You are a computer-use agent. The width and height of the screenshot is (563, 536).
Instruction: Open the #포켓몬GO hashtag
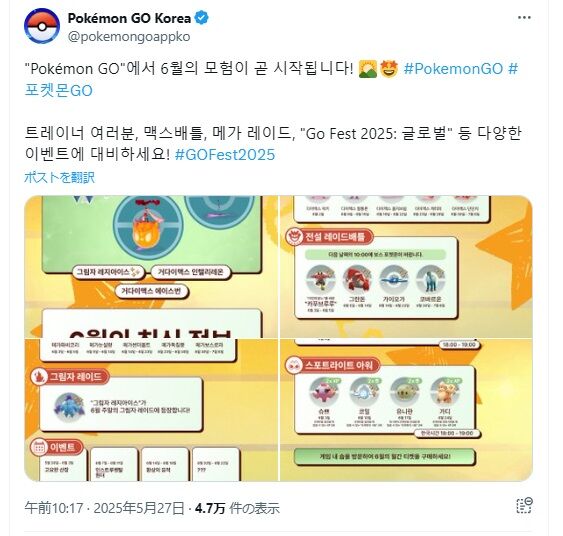(59, 90)
